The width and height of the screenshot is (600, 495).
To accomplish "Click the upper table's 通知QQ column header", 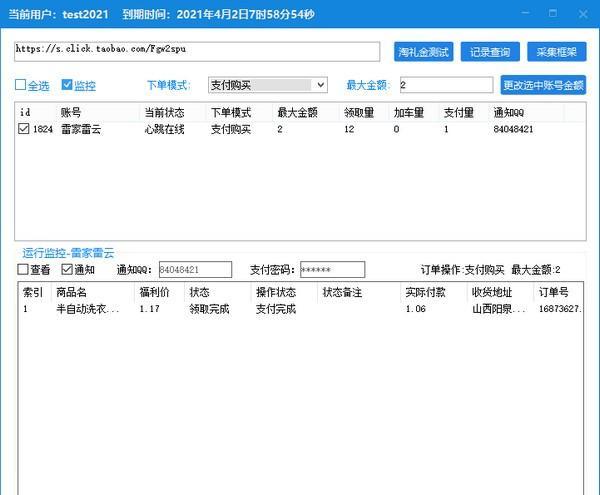I will 509,112.
